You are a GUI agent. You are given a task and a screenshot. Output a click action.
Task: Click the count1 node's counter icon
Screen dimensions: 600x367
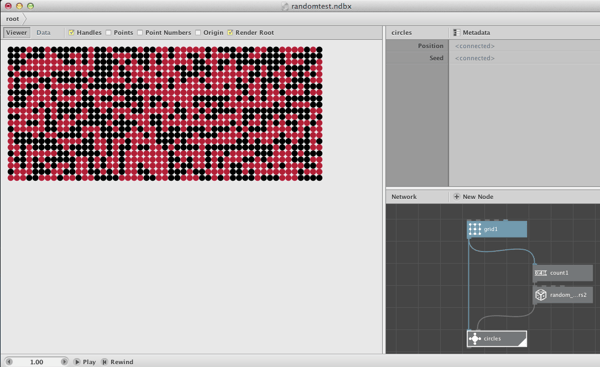(541, 273)
